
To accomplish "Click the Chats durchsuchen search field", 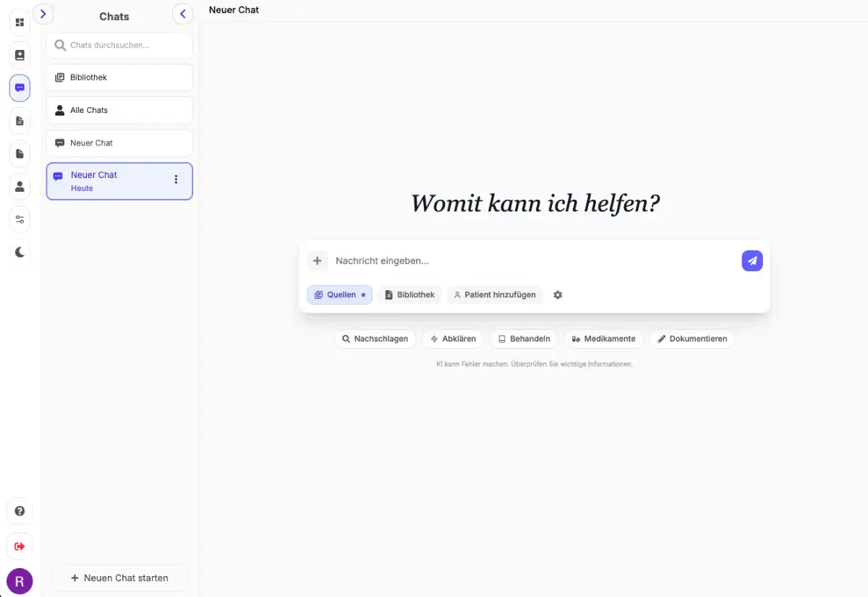I will [119, 45].
